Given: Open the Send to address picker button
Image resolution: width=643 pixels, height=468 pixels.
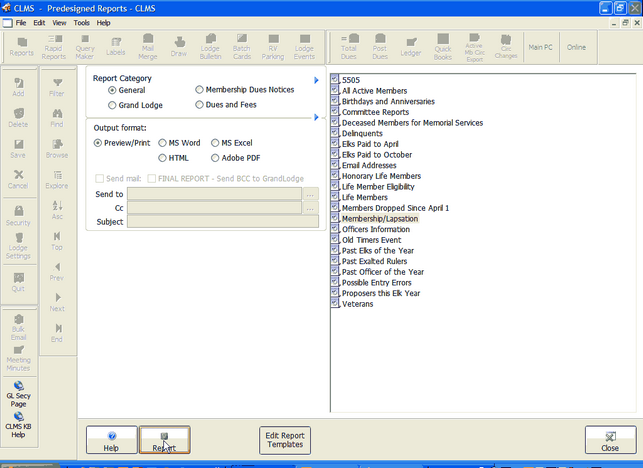Looking at the screenshot, I should click(x=310, y=194).
